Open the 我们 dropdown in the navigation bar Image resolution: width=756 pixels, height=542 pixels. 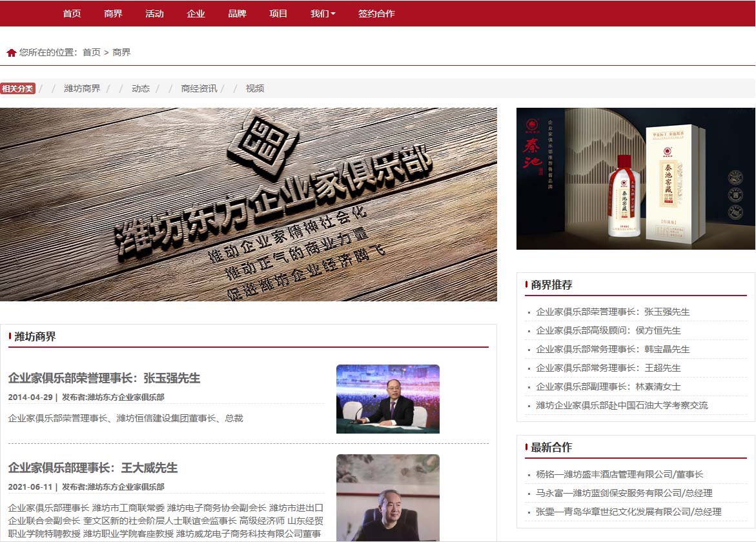[x=321, y=13]
